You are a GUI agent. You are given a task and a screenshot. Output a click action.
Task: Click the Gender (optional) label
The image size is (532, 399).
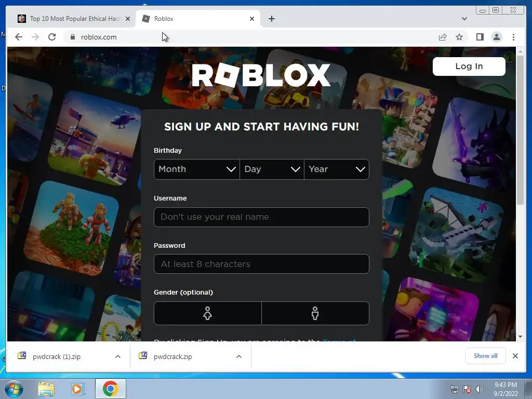(183, 292)
